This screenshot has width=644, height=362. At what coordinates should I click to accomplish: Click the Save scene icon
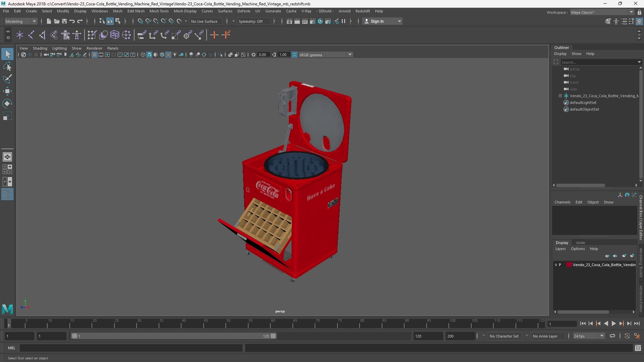[64, 21]
